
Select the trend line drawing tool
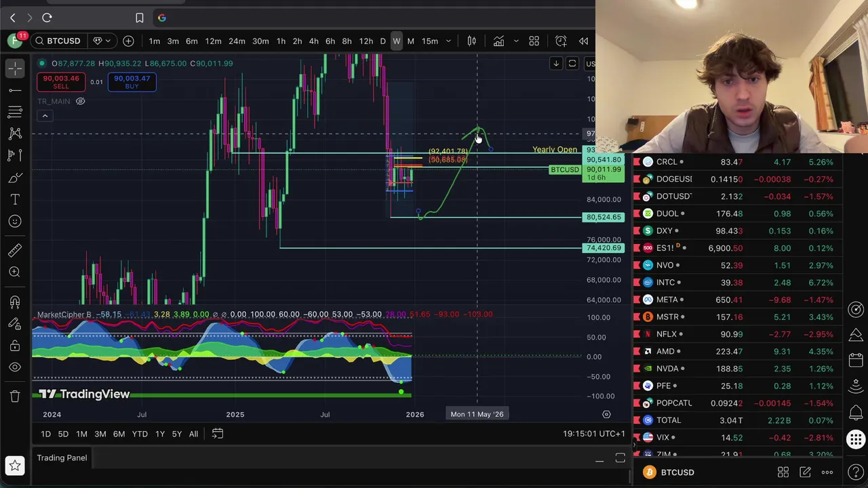click(15, 90)
